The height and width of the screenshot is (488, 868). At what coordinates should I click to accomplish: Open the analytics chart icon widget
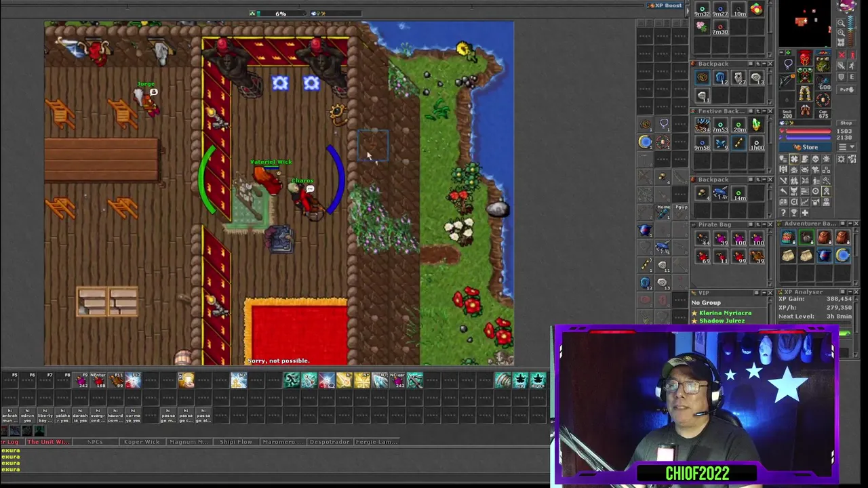pos(804,202)
